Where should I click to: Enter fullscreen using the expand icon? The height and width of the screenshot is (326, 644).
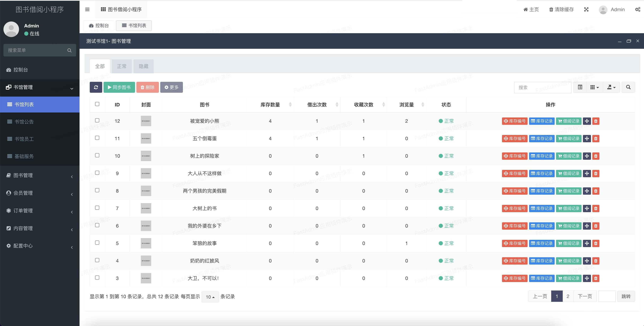click(586, 9)
